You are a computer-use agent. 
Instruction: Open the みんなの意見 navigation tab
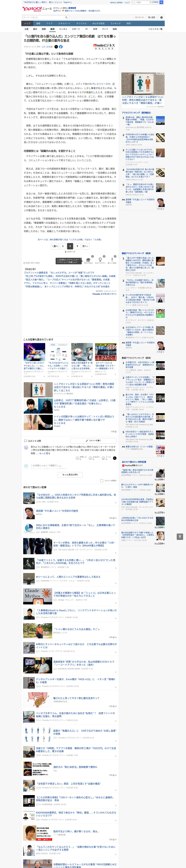pos(99,24)
